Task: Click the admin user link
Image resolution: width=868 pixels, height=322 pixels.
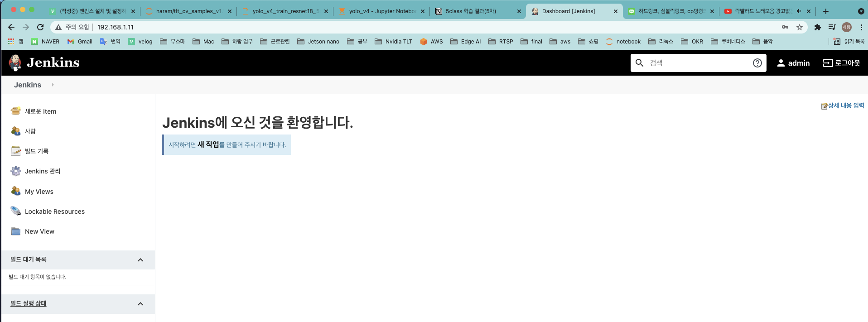Action: click(x=799, y=63)
